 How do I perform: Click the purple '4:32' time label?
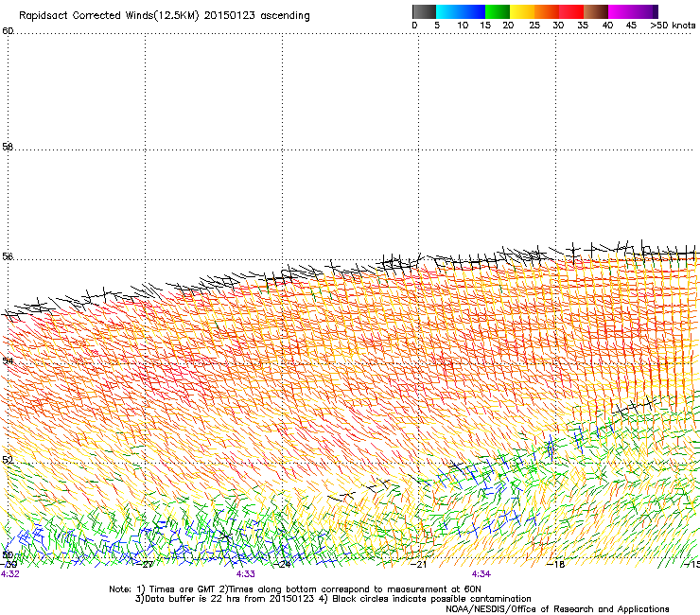click(9, 574)
